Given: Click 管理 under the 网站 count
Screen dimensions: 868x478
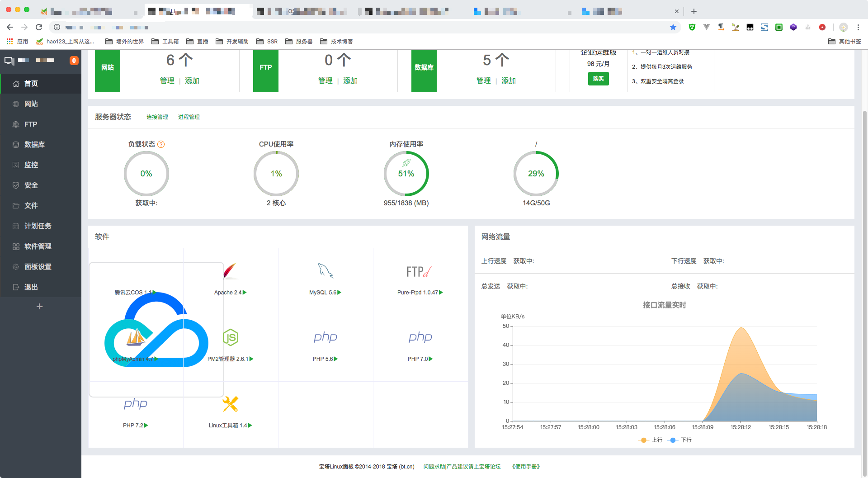Looking at the screenshot, I should 167,80.
